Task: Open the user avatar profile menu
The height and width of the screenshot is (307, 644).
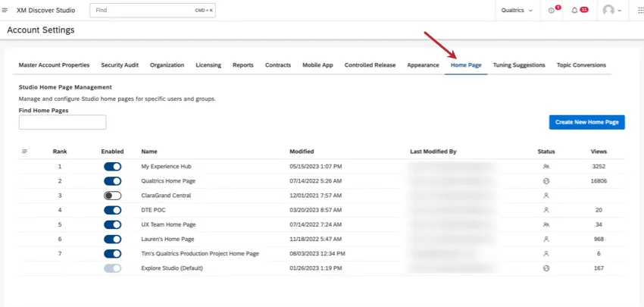Action: tap(612, 11)
